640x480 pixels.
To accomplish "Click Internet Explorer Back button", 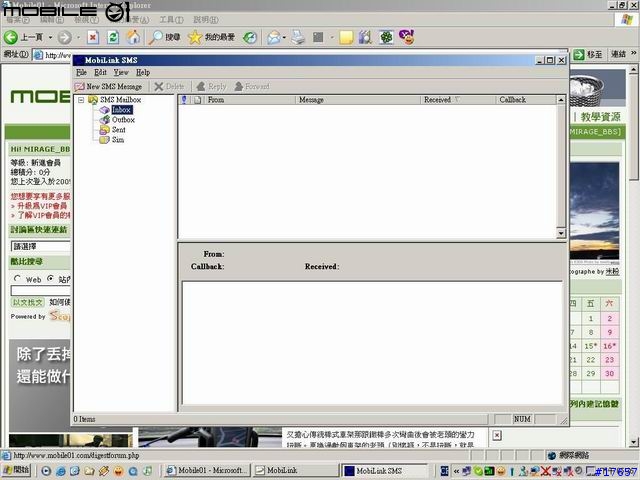I will (23, 37).
